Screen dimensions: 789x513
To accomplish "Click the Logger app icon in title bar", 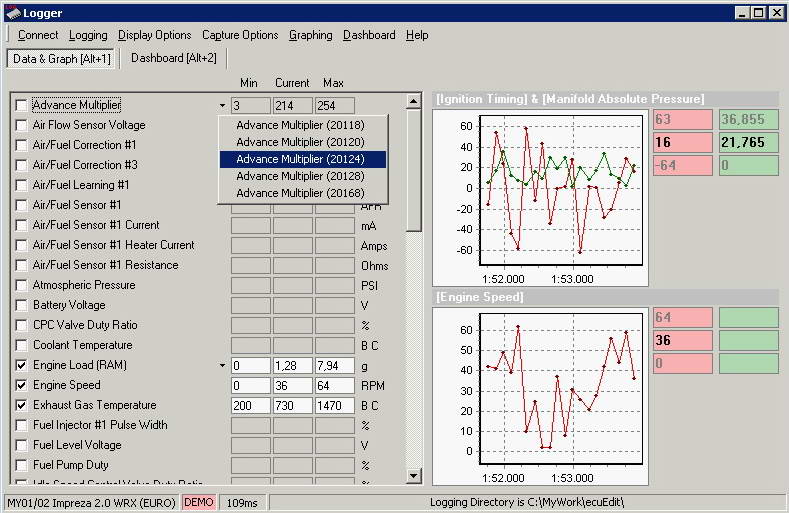I will click(x=12, y=12).
